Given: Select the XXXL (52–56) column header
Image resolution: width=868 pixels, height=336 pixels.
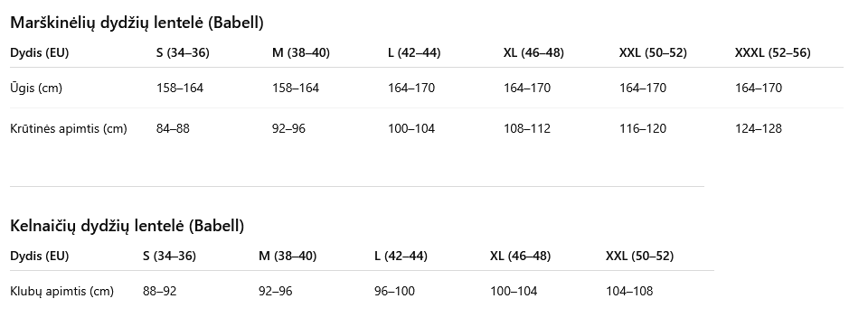Looking at the screenshot, I should click(x=772, y=52).
